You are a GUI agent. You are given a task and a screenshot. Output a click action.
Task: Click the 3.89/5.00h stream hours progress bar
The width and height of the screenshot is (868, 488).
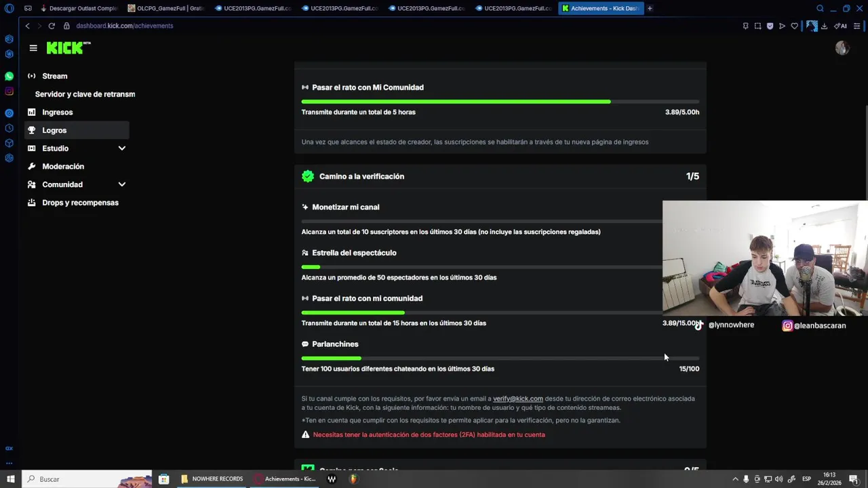500,102
